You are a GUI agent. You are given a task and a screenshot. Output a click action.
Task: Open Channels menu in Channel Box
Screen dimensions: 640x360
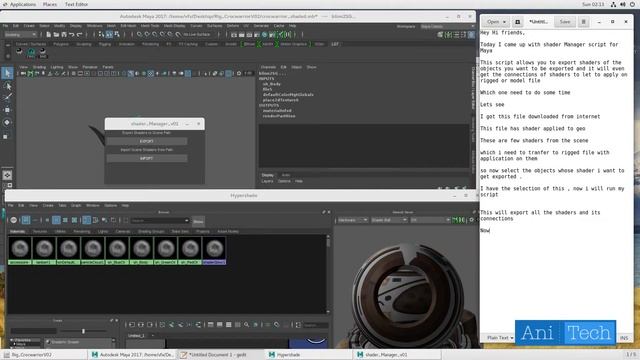click(268, 67)
